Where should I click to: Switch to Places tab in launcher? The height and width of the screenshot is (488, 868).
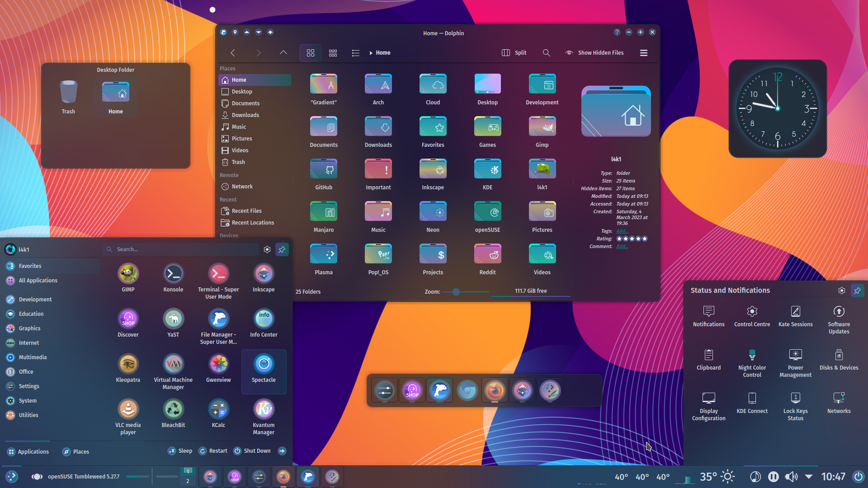[75, 452]
